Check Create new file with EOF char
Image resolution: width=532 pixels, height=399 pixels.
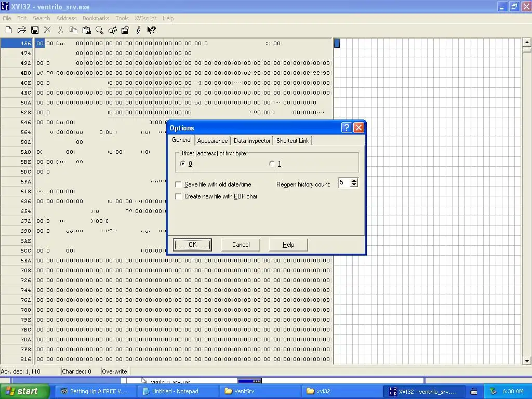[178, 196]
